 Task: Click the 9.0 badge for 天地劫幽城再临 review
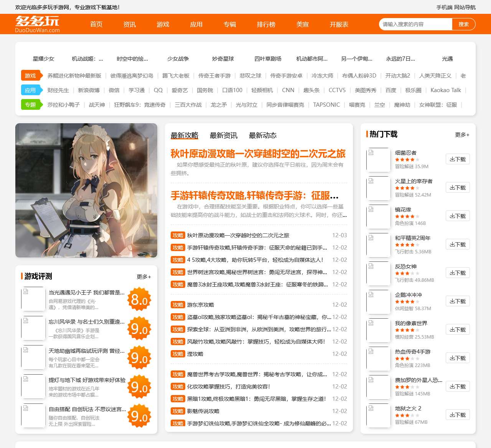coord(139,357)
